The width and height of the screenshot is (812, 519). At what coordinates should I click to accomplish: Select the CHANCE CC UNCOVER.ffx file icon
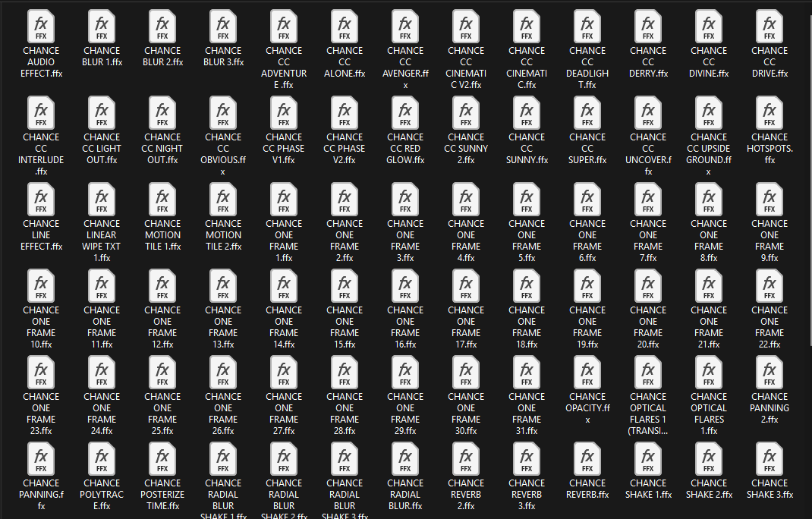tap(648, 112)
